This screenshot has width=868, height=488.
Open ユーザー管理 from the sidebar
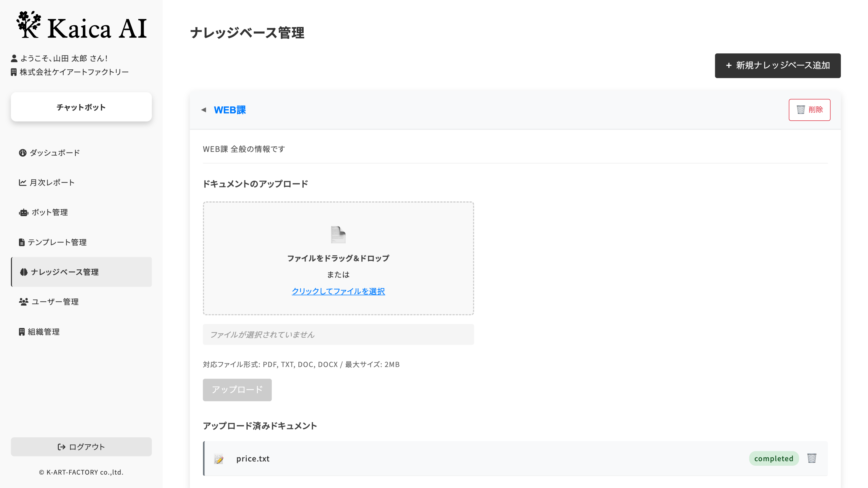pyautogui.click(x=55, y=302)
